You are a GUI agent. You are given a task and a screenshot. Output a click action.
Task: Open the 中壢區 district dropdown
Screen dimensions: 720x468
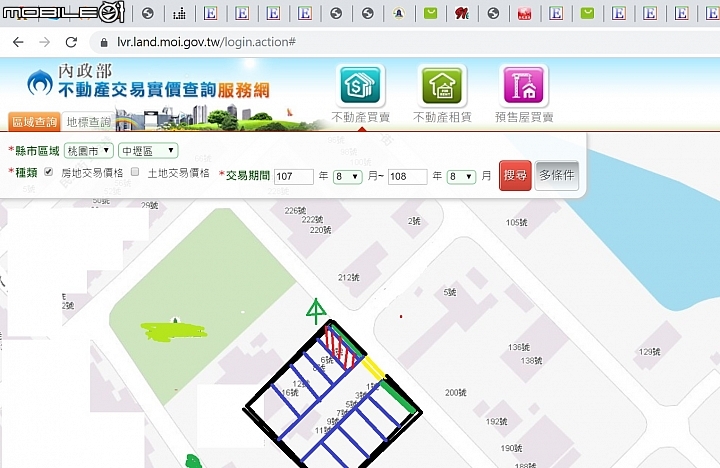click(x=148, y=151)
